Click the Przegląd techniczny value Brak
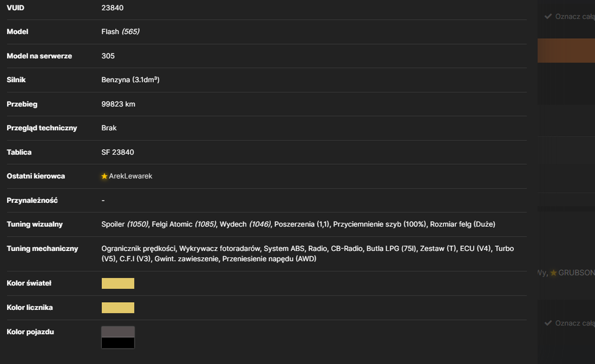This screenshot has width=595, height=364. (x=109, y=128)
